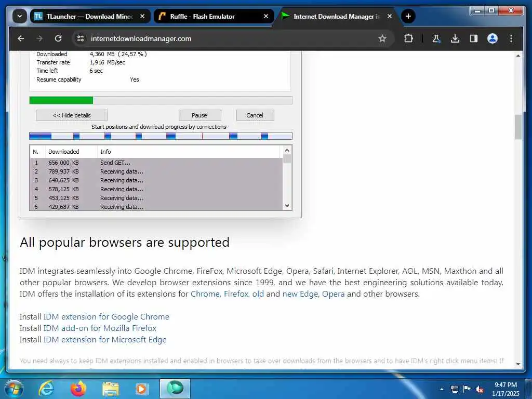
Task: Open the profile avatar menu
Action: pyautogui.click(x=493, y=38)
